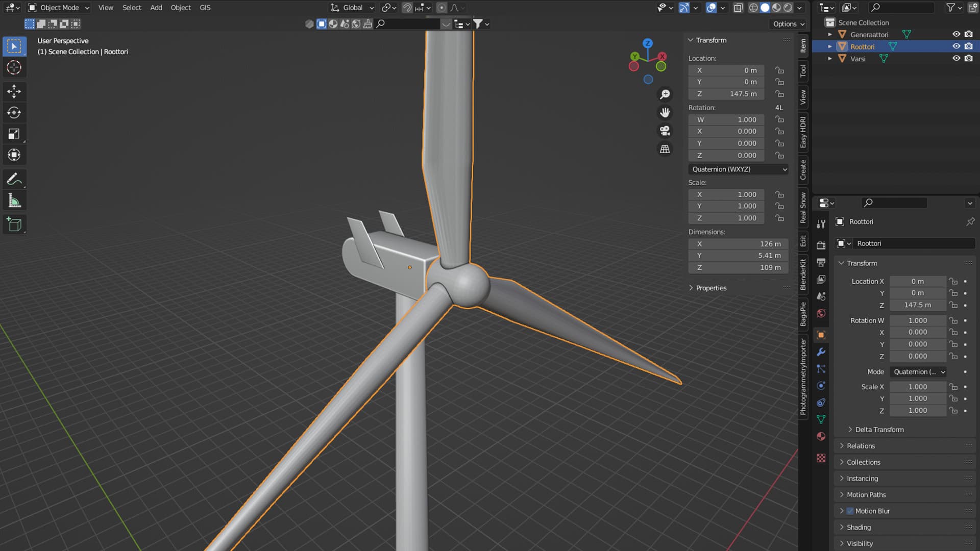Hide Varsi in viewport via eye icon
Image resolution: width=980 pixels, height=551 pixels.
pos(956,59)
